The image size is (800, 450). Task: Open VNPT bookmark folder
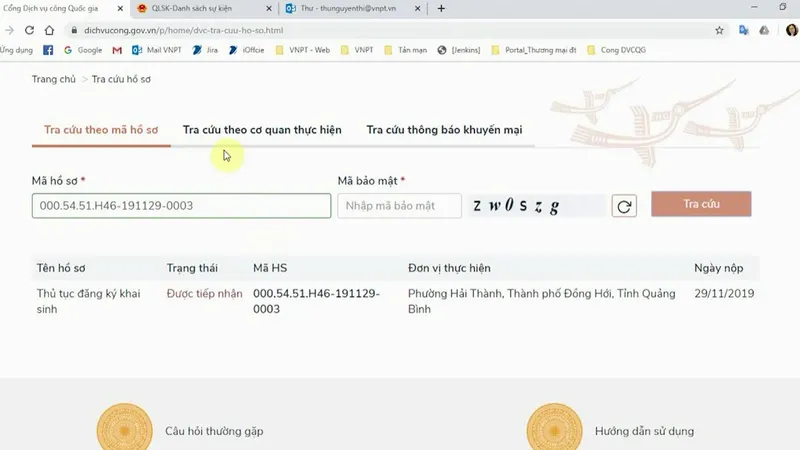(x=357, y=50)
